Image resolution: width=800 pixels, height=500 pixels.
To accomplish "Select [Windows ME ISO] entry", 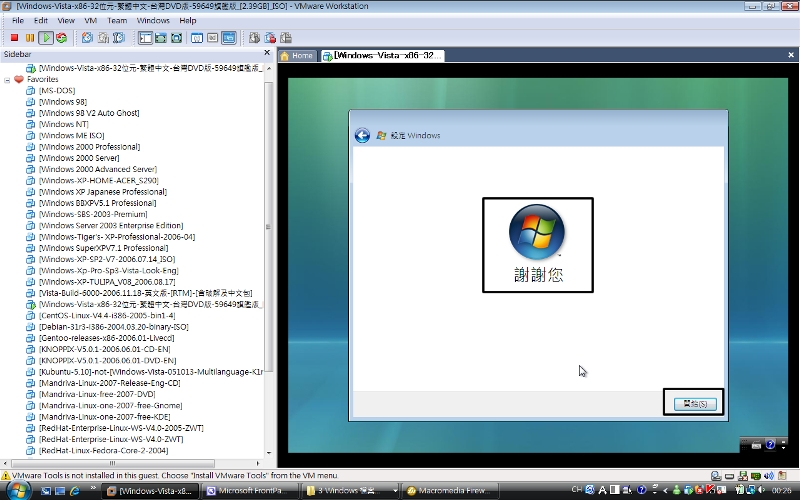I will point(72,135).
